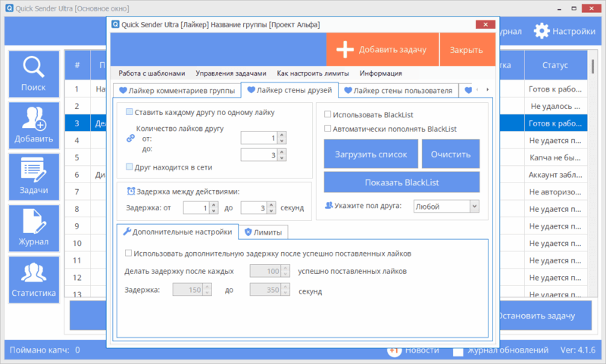Click the plus icon on Добавить задачу
The height and width of the screenshot is (364, 606).
(345, 49)
